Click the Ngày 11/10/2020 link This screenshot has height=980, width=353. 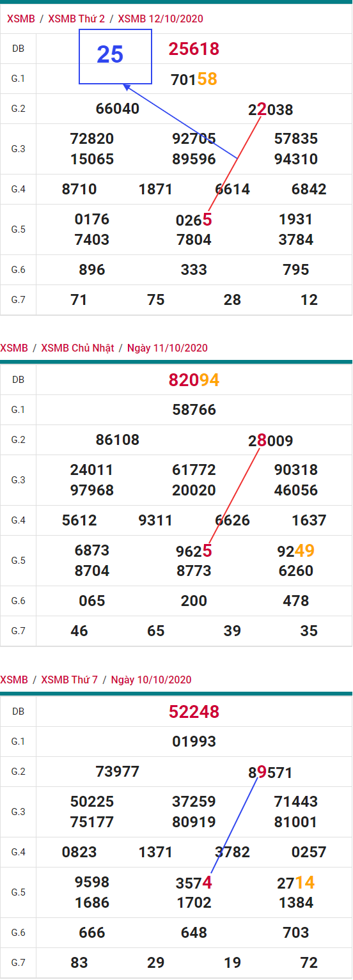pyautogui.click(x=168, y=348)
